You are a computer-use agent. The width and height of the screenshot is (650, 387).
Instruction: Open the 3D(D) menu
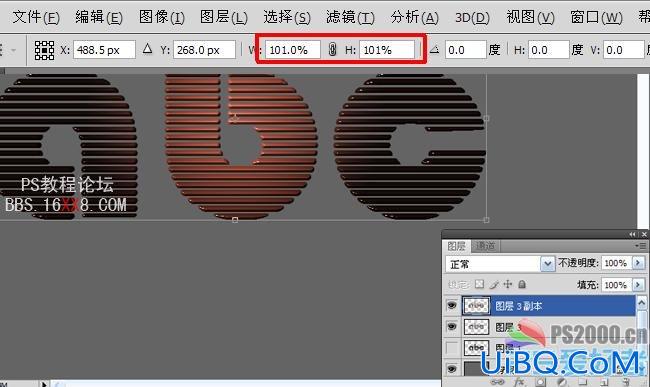point(472,17)
